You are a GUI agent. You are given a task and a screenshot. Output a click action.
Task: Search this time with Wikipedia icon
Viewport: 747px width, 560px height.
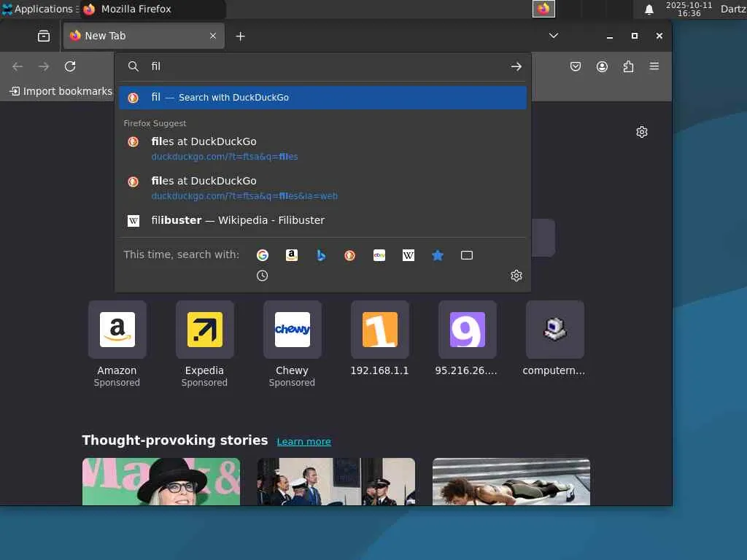[409, 255]
